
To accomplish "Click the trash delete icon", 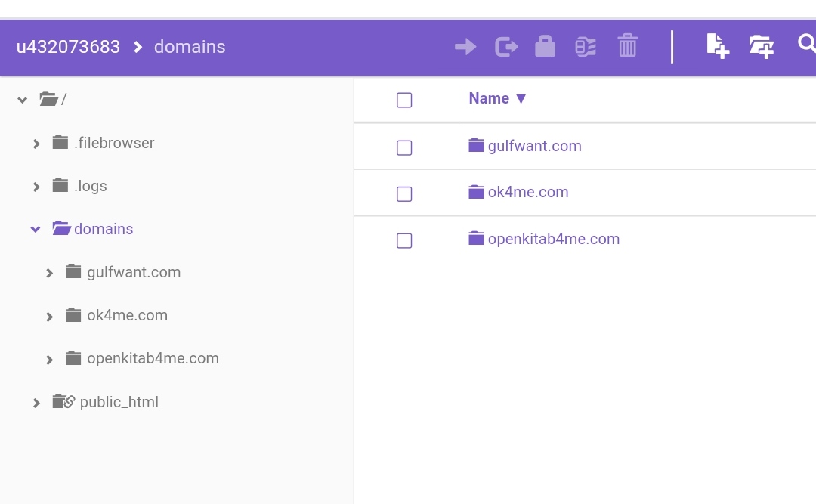I will tap(627, 46).
